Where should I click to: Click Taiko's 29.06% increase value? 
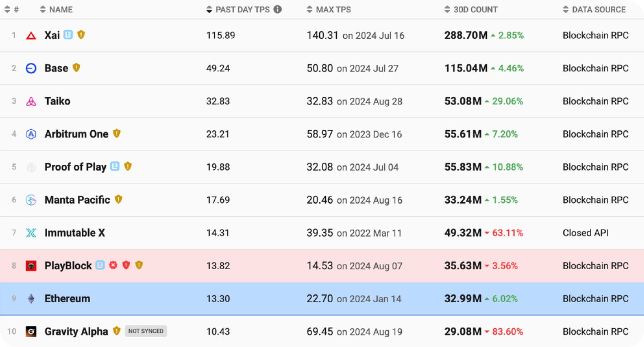pos(507,101)
